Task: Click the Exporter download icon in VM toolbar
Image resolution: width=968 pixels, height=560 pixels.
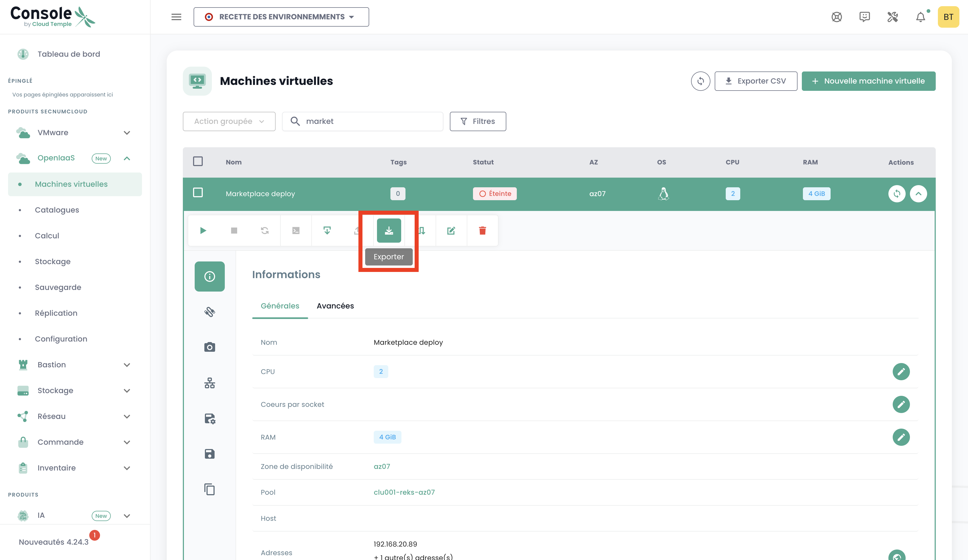Action: [389, 230]
